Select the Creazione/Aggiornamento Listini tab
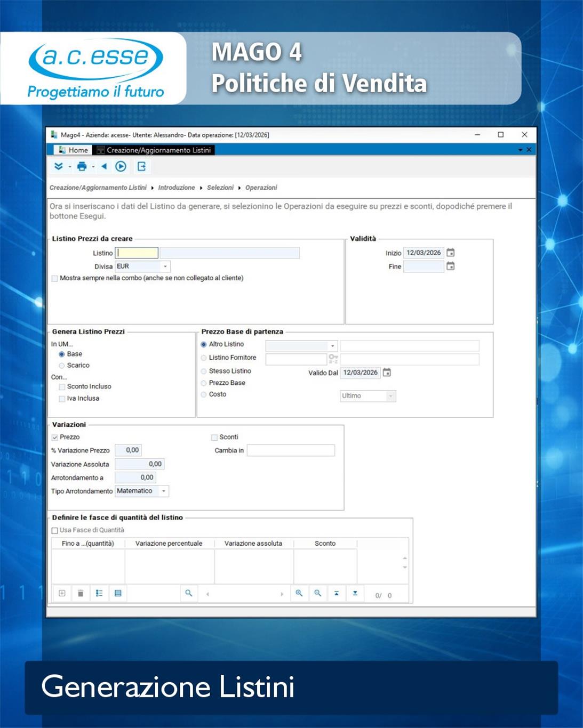Image resolution: width=583 pixels, height=728 pixels. [x=155, y=150]
